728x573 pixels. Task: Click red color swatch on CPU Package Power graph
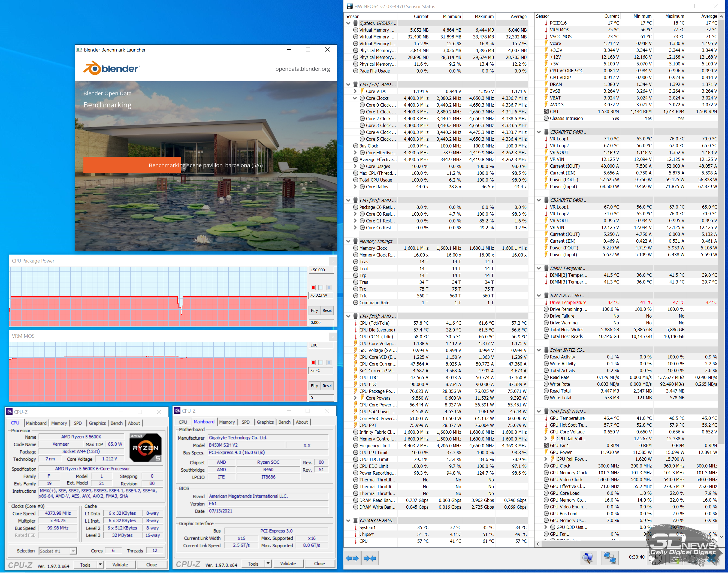tap(313, 288)
